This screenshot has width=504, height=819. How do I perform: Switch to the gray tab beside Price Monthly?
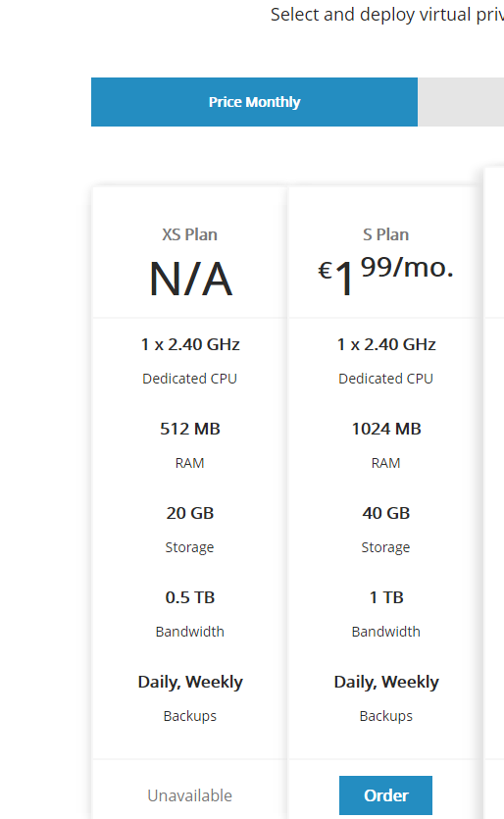(x=461, y=102)
